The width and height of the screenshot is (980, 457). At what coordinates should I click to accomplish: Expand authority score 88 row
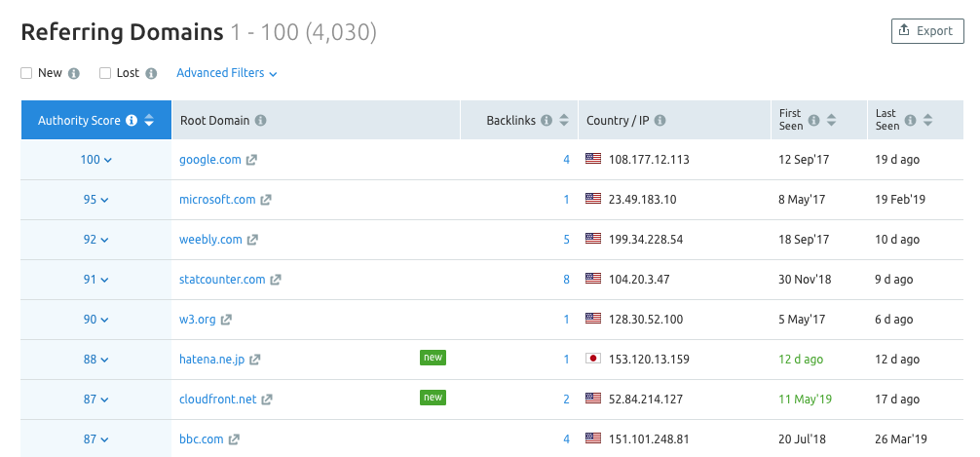click(x=96, y=360)
